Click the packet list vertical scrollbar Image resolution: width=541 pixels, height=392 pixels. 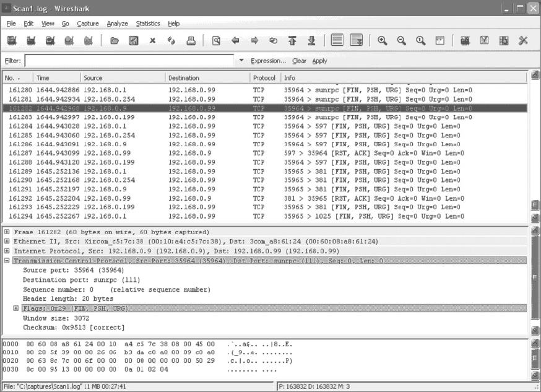pos(535,147)
